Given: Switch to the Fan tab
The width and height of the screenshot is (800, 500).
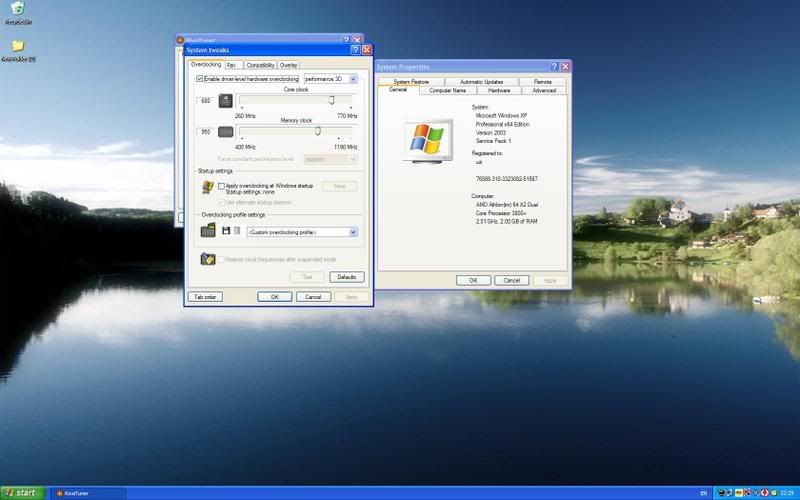Looking at the screenshot, I should [x=233, y=65].
